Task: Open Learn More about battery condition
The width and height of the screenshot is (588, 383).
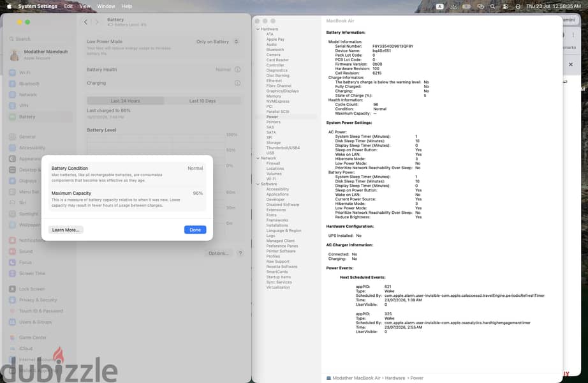Action: pyautogui.click(x=66, y=230)
